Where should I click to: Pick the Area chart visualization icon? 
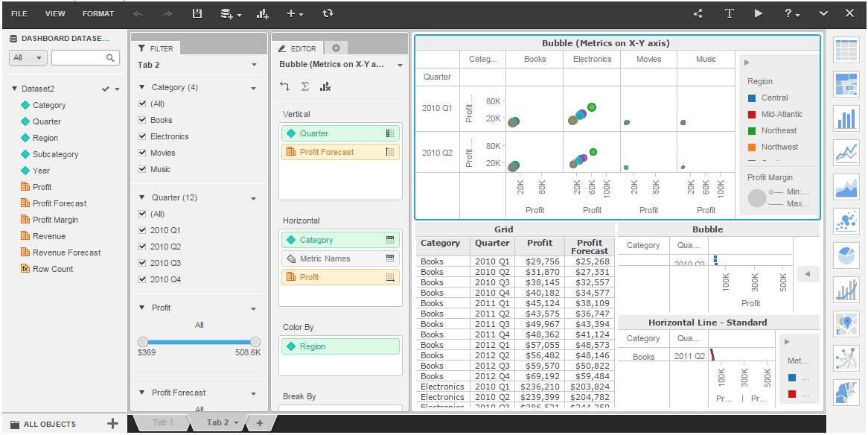846,186
